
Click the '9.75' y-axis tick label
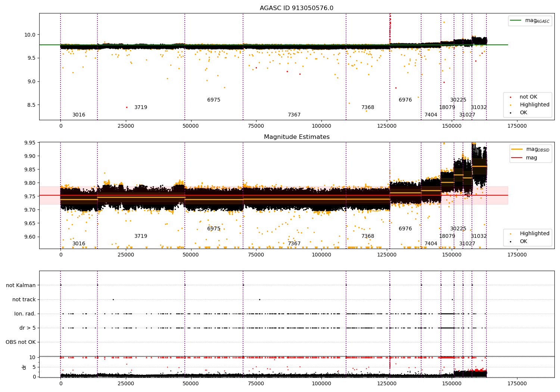30,197
